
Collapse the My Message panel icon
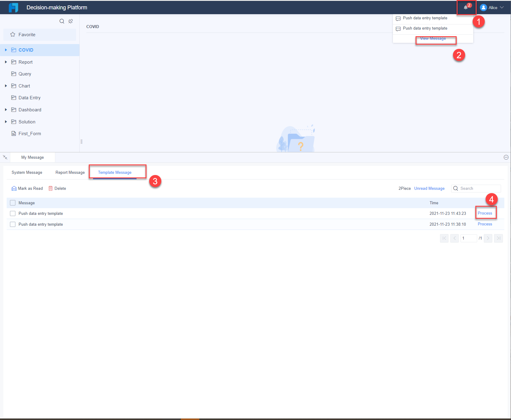click(5, 157)
